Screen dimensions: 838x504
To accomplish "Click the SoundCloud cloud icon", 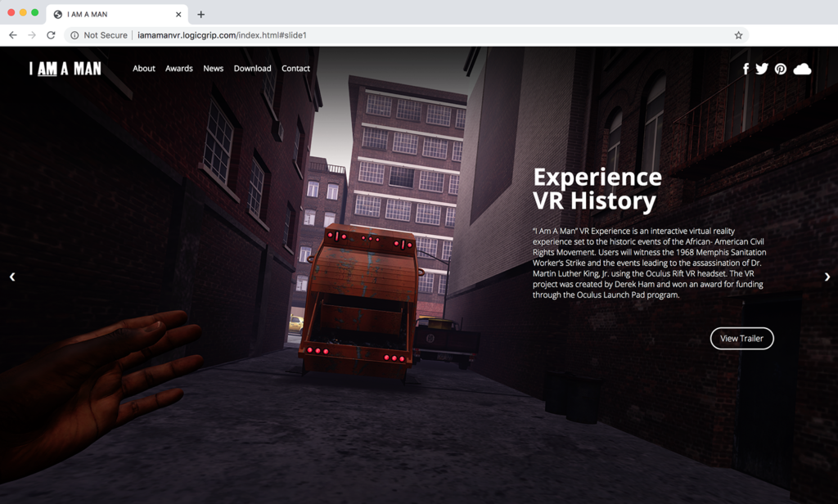I will 802,69.
